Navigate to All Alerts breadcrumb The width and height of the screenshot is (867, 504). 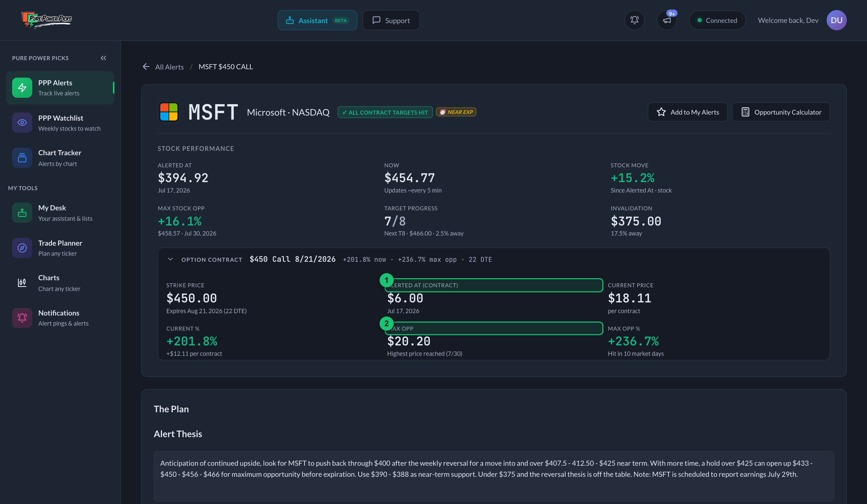click(x=169, y=67)
